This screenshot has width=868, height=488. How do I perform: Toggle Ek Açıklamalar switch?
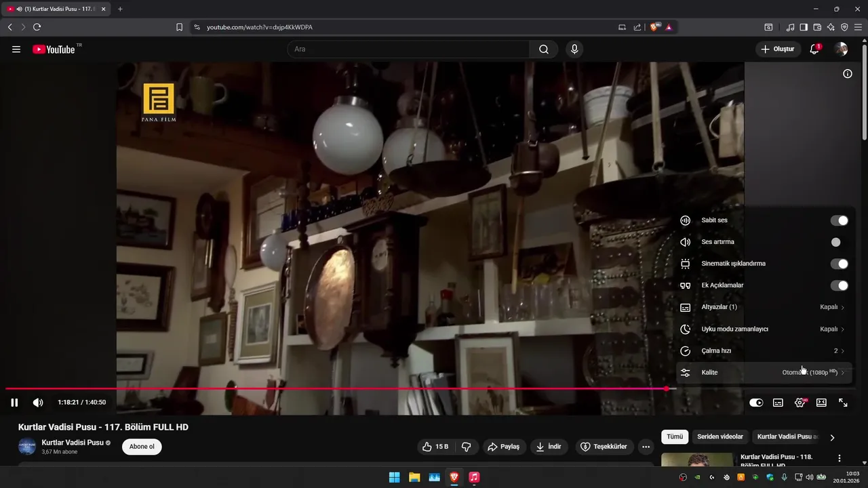839,285
